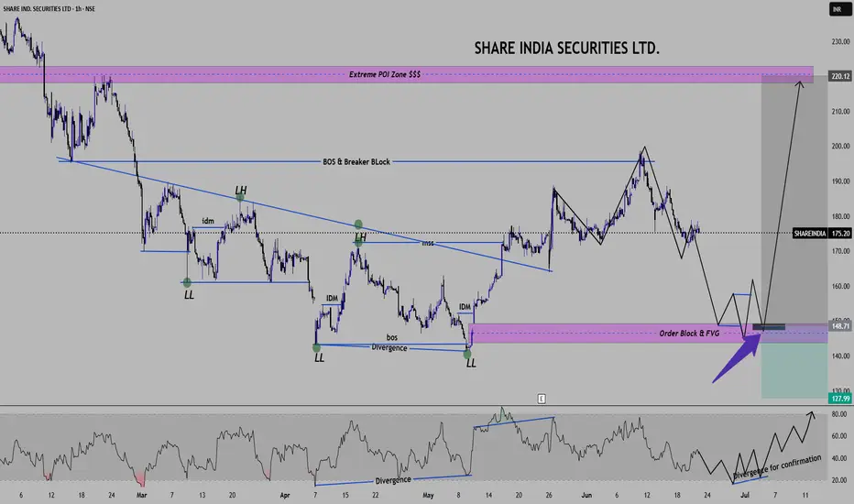
Task: Click the 170.00 price axis label
Action: (840, 251)
